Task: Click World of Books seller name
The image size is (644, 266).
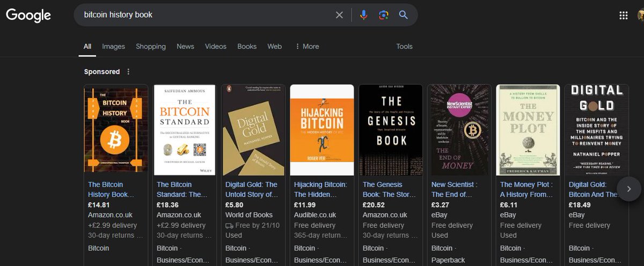Action: 249,215
